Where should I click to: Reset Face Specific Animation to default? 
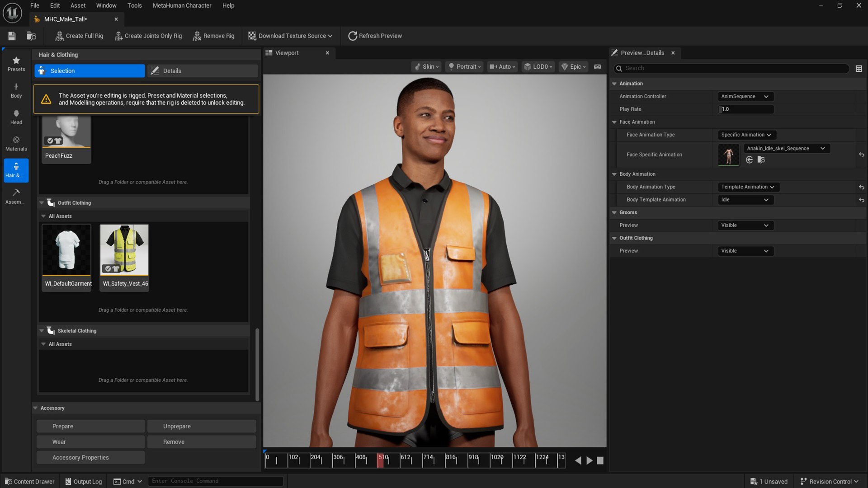(x=861, y=155)
